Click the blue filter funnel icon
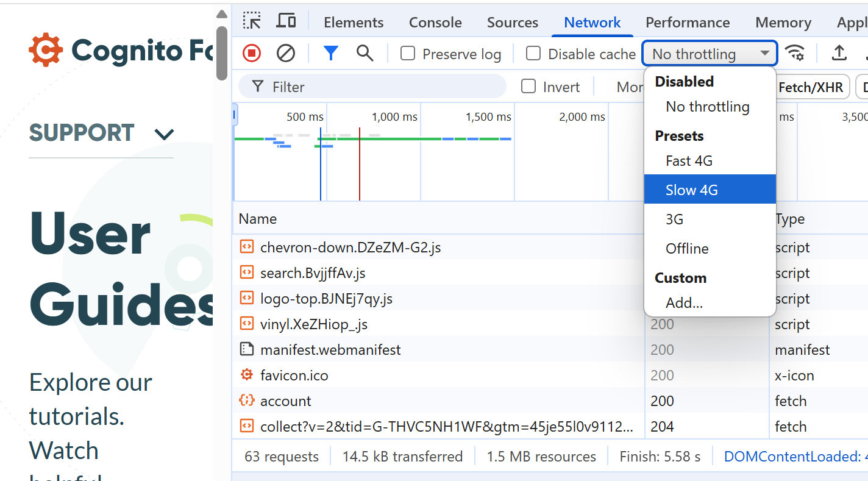The width and height of the screenshot is (868, 481). tap(330, 53)
